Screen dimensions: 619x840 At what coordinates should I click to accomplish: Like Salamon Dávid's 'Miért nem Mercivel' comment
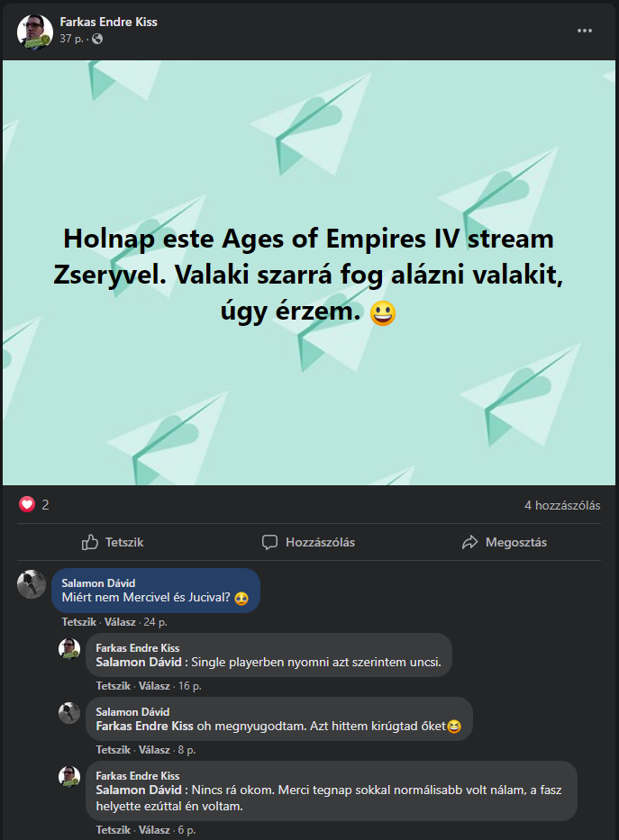78,622
